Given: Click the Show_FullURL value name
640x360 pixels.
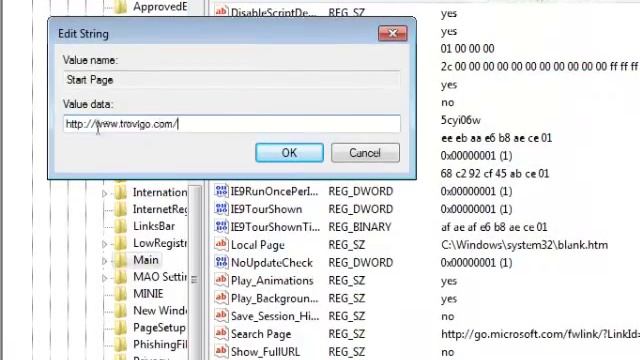Looking at the screenshot, I should [x=265, y=352].
